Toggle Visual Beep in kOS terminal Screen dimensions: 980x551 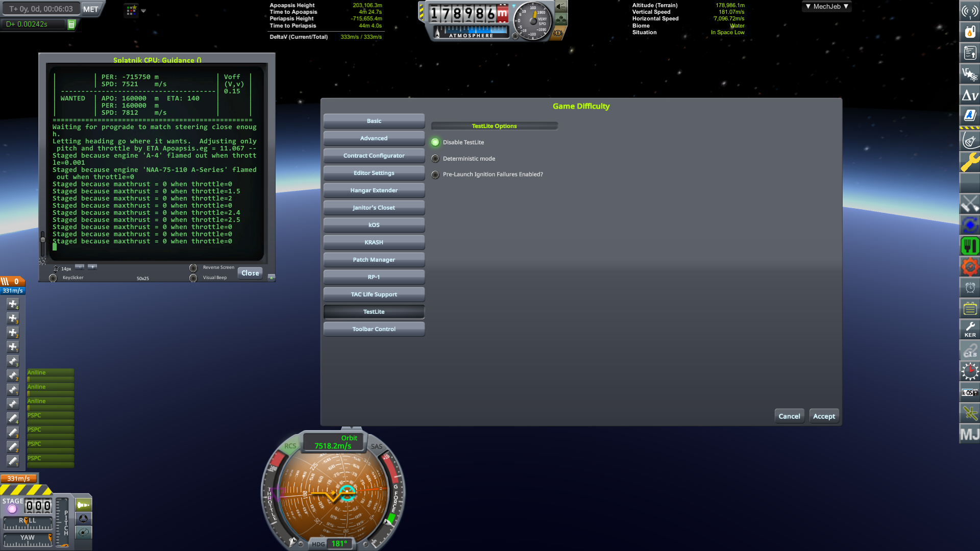click(193, 278)
